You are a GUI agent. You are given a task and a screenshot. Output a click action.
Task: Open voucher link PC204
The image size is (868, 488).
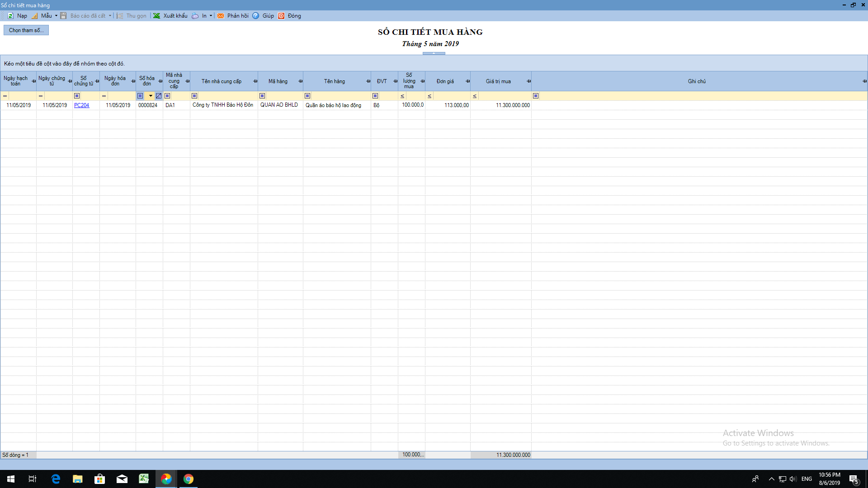tap(81, 105)
